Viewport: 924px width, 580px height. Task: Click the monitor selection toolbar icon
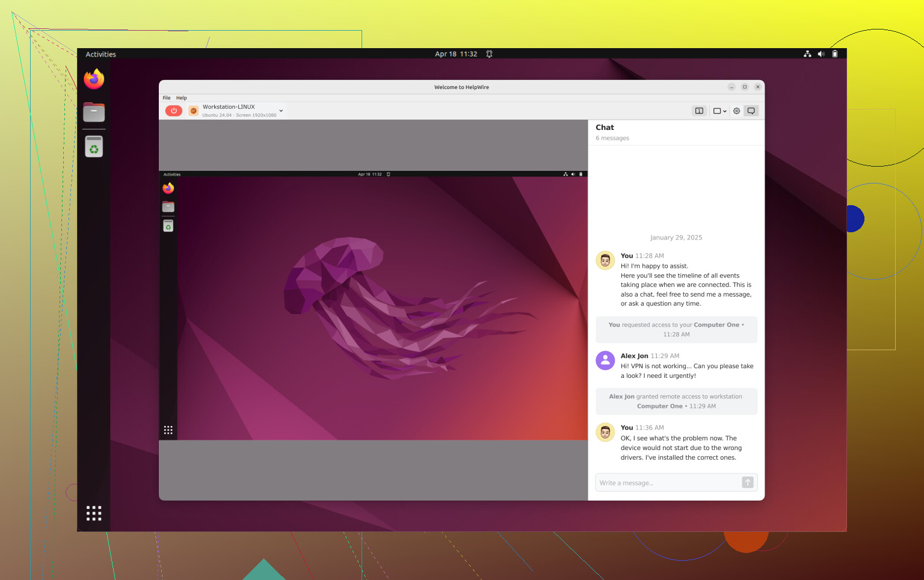tap(699, 111)
